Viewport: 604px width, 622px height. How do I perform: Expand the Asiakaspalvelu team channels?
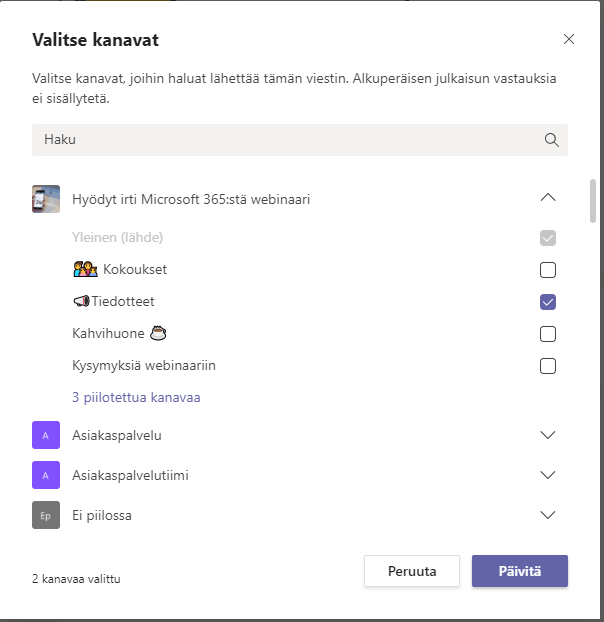[x=547, y=435]
